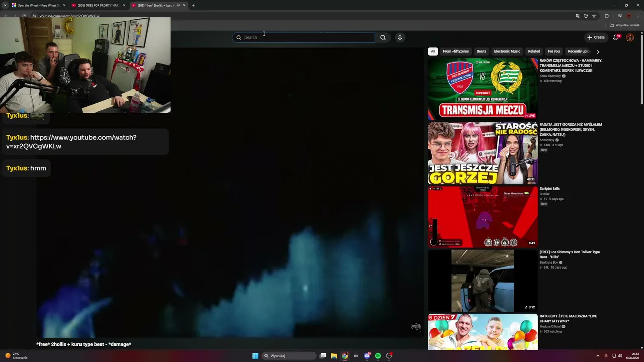The width and height of the screenshot is (644, 362).
Task: Open the Scripter fails video title
Action: pos(550,189)
